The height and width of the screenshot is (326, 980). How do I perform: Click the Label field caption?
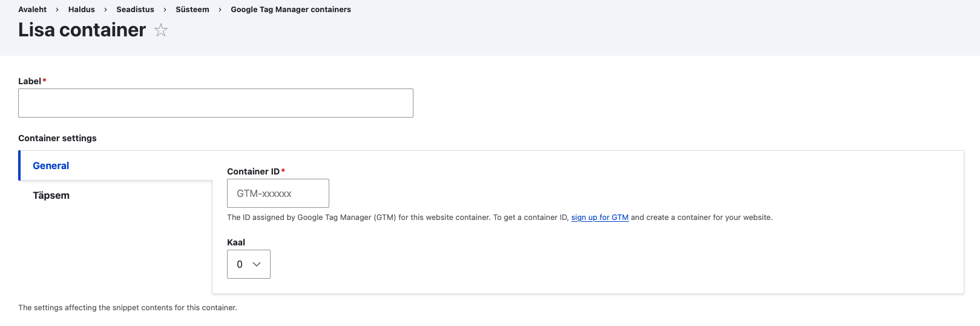[29, 81]
